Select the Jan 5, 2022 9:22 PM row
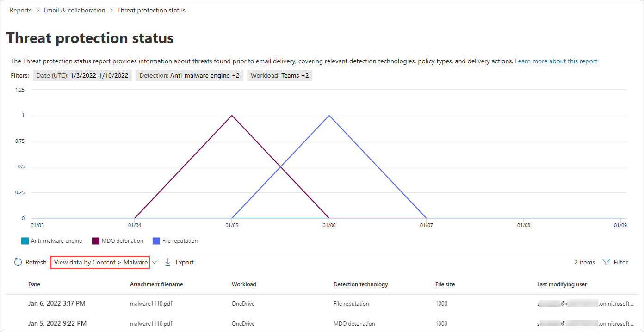 pyautogui.click(x=57, y=323)
